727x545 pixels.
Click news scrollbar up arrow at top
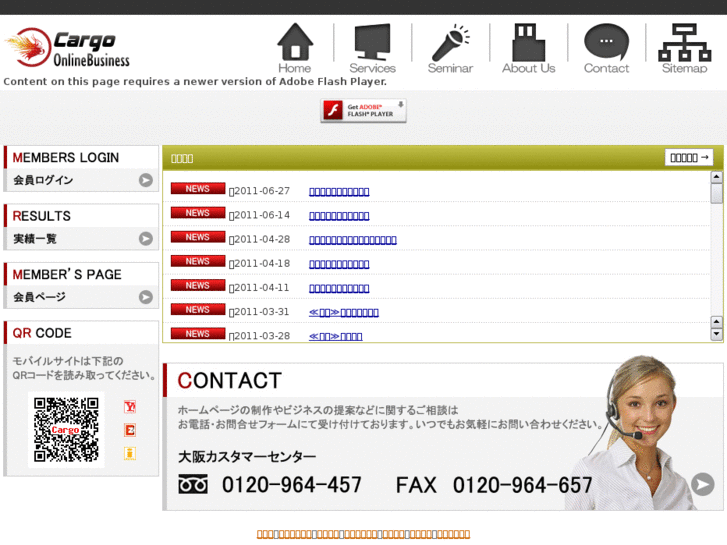coord(716,177)
